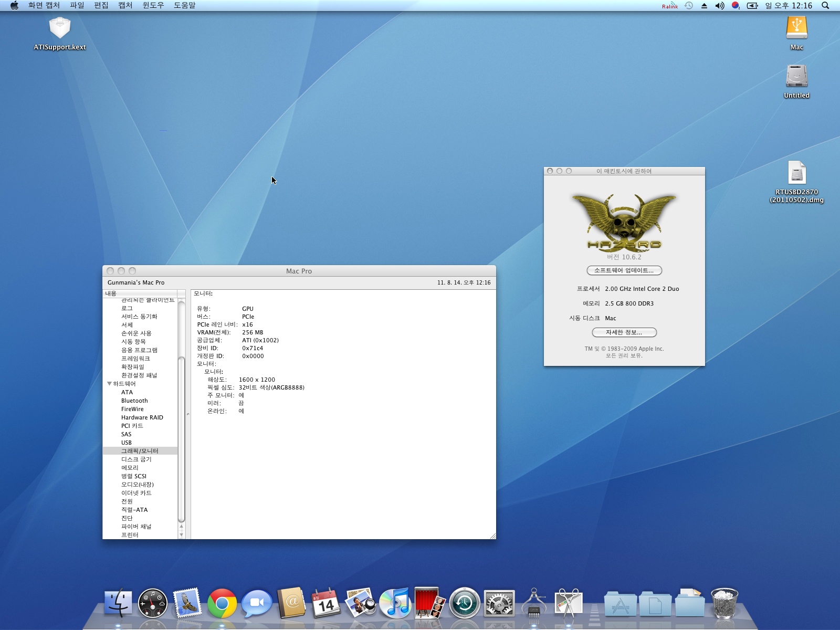Select PCI 카드 in the sidebar
Viewport: 840px width, 630px height.
(132, 426)
